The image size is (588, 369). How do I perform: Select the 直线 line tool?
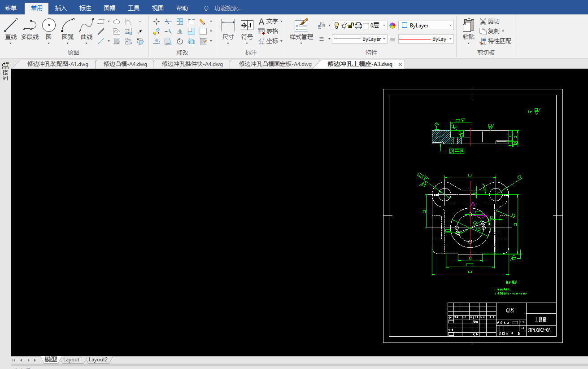coord(11,29)
